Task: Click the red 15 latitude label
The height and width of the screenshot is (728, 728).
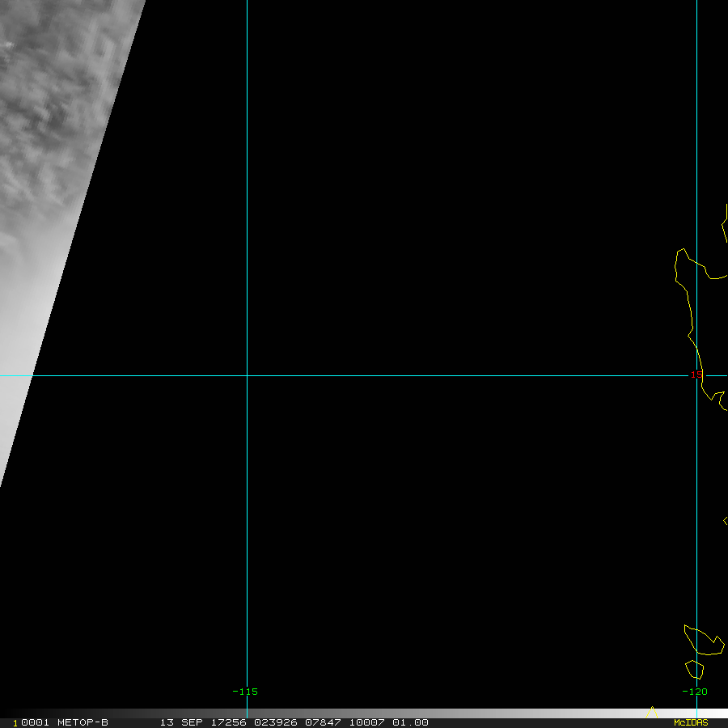Action: 696,375
